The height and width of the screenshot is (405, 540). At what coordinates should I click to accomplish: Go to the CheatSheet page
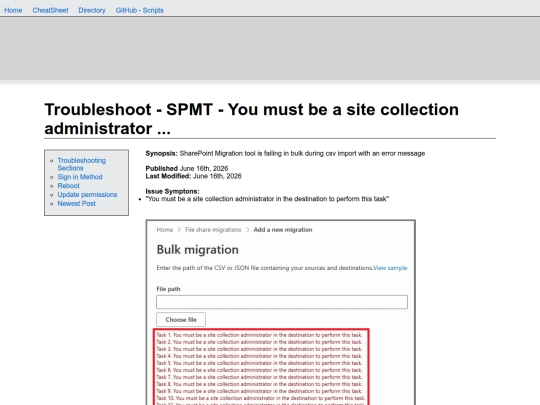[50, 10]
